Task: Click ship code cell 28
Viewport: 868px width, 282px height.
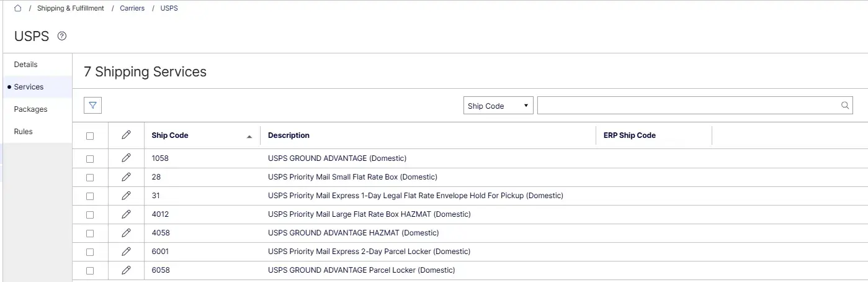Action: tap(156, 177)
